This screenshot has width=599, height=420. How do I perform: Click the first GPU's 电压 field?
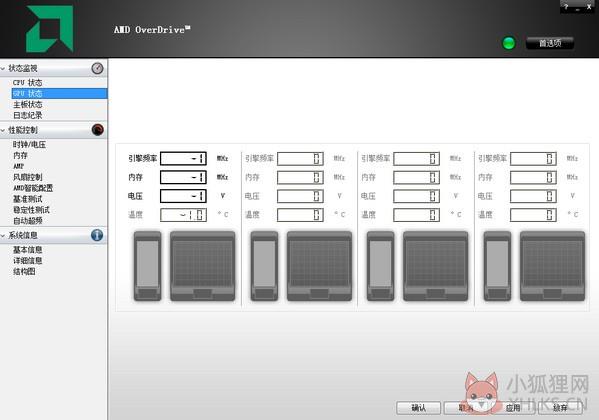(x=183, y=196)
